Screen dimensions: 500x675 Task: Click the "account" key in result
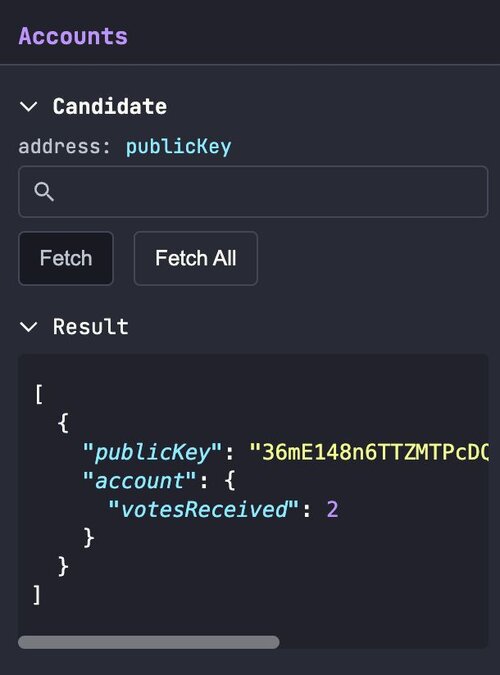(x=139, y=480)
